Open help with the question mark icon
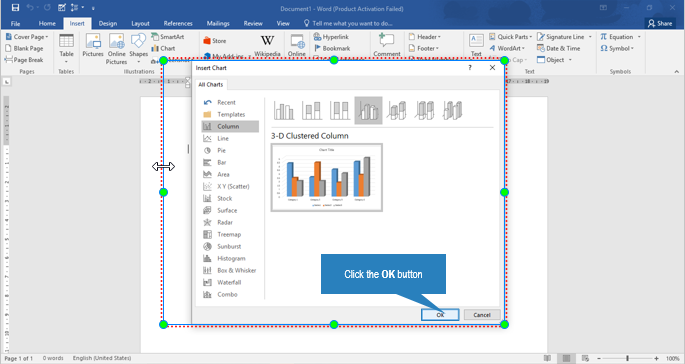The image size is (685, 364). click(x=470, y=68)
